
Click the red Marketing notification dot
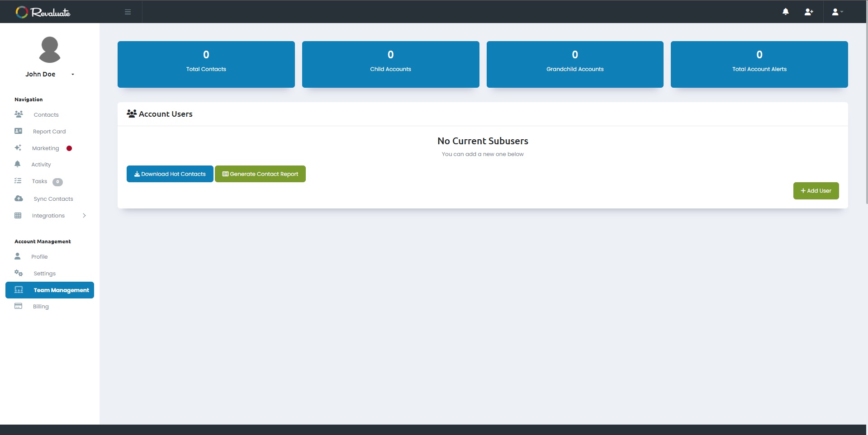(69, 148)
